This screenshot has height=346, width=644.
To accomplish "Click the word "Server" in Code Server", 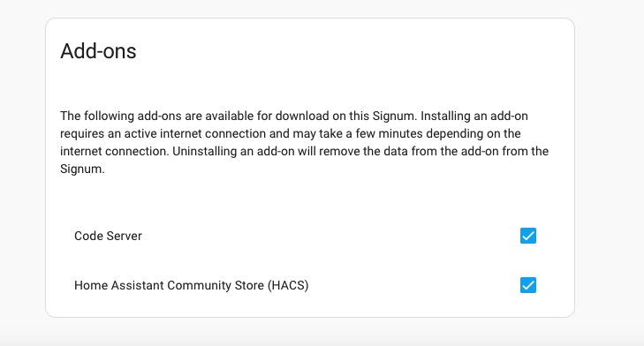I will pyautogui.click(x=124, y=236).
